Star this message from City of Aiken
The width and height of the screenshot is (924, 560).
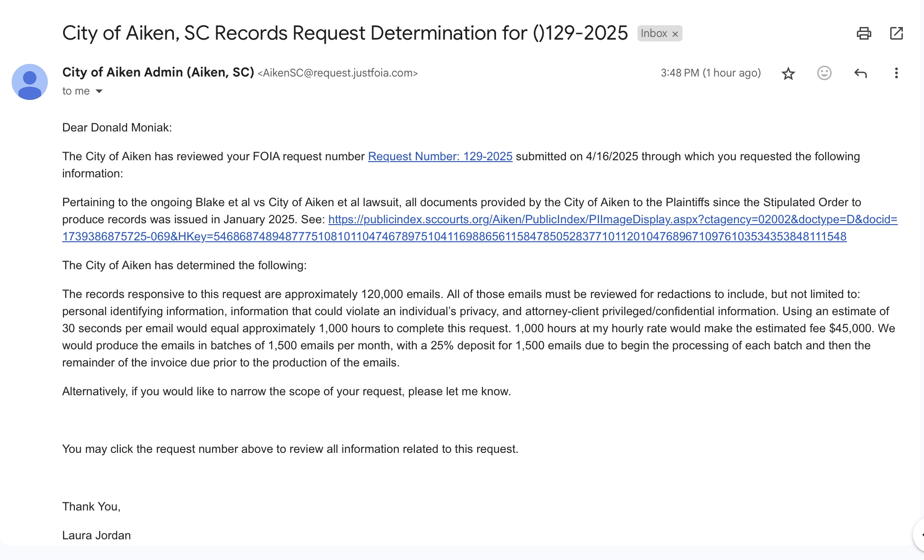coord(788,73)
